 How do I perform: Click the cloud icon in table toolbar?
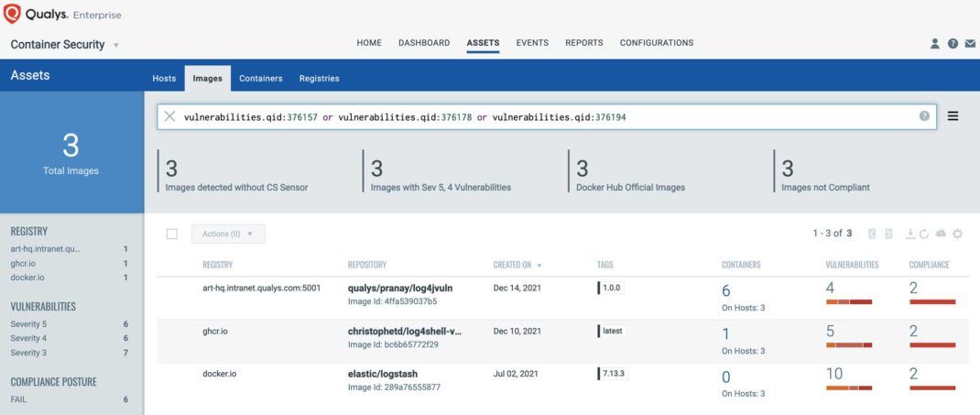pos(941,234)
